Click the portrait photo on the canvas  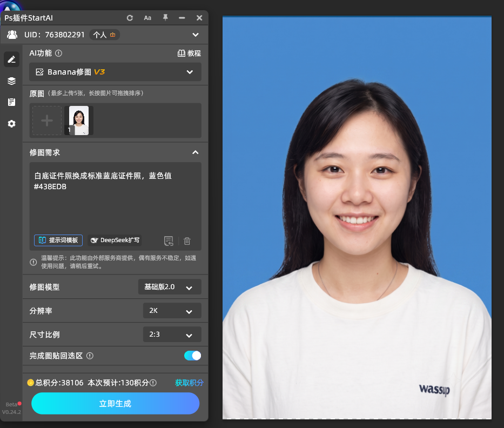(357, 218)
